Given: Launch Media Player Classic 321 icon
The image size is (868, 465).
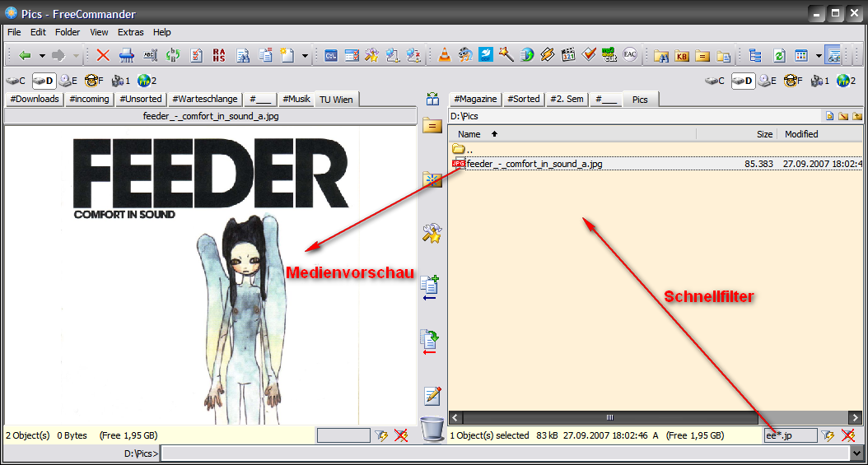Looking at the screenshot, I should 568,55.
